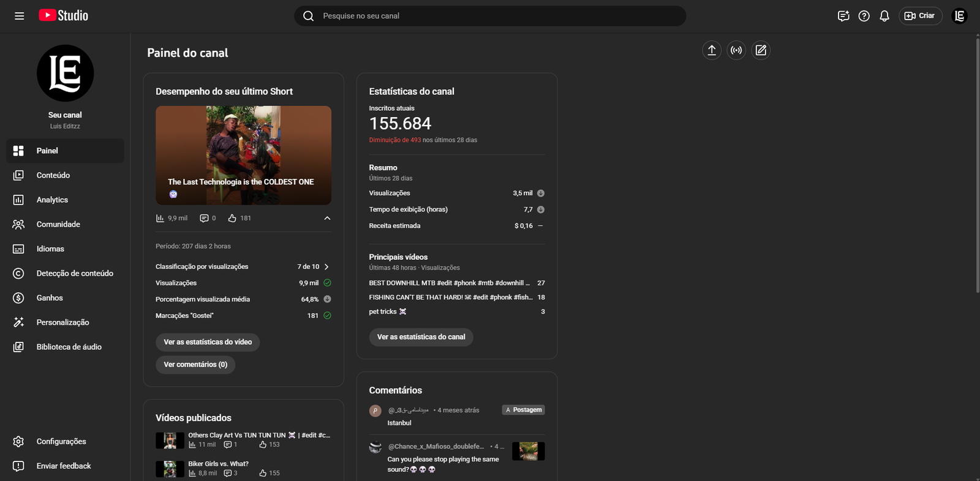Click the Biker Girls video thumbnail
Image resolution: width=980 pixels, height=481 pixels.
[x=170, y=469]
